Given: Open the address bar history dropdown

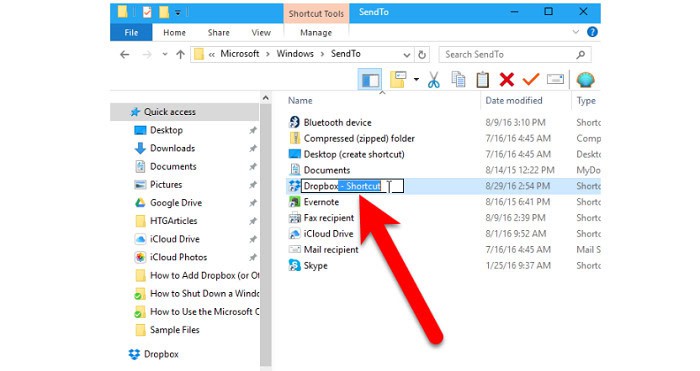Looking at the screenshot, I should click(407, 55).
